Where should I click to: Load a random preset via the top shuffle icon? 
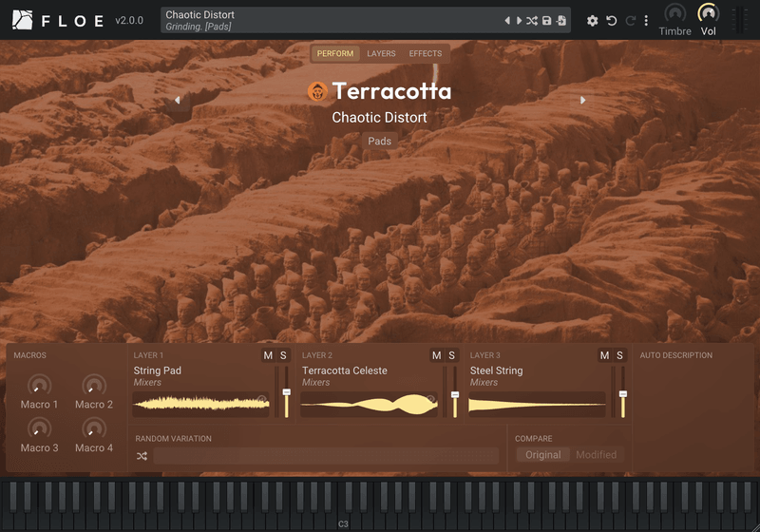[532, 20]
